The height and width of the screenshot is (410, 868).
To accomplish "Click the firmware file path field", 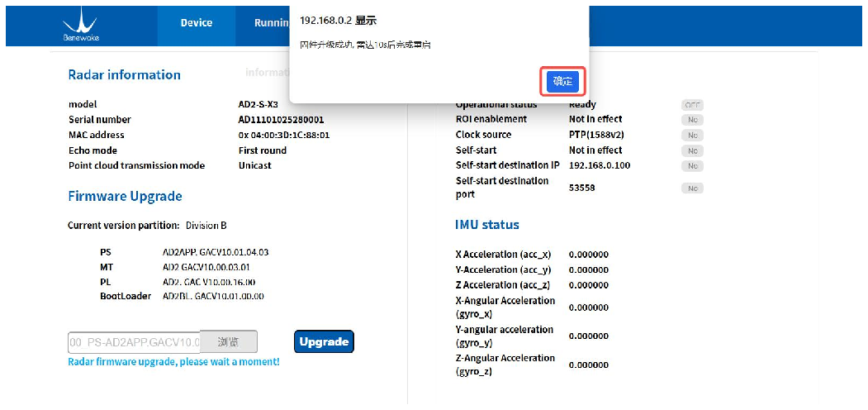I will coord(134,342).
